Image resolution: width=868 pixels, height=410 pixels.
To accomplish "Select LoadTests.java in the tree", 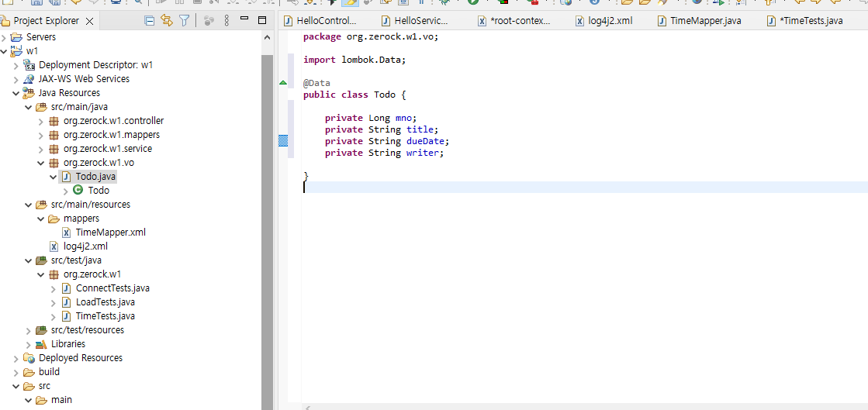I will [x=105, y=302].
